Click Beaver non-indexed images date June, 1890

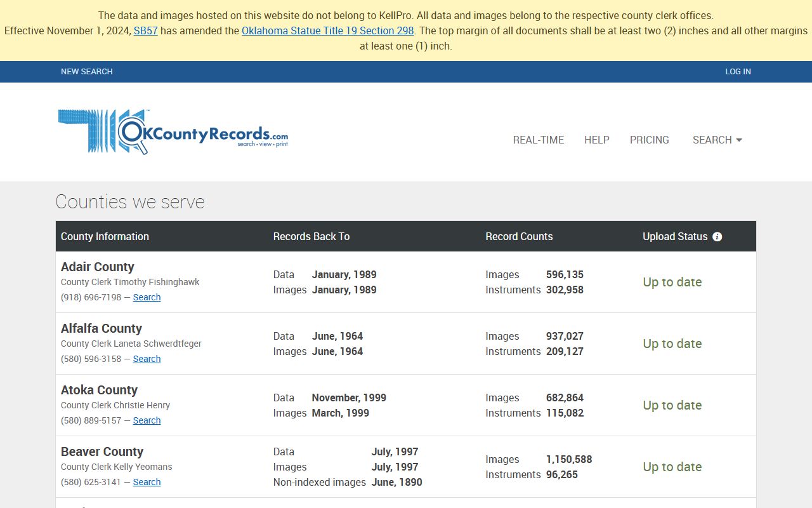pos(397,482)
